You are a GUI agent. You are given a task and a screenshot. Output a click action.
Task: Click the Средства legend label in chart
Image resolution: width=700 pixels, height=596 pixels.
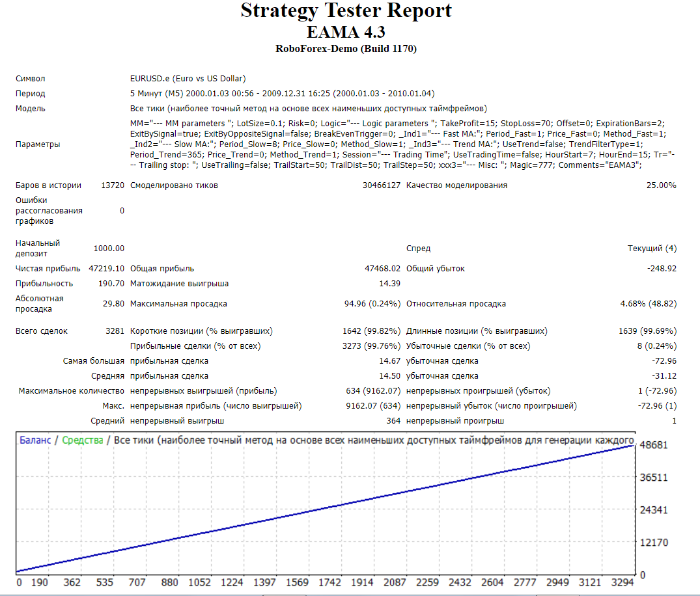(83, 440)
